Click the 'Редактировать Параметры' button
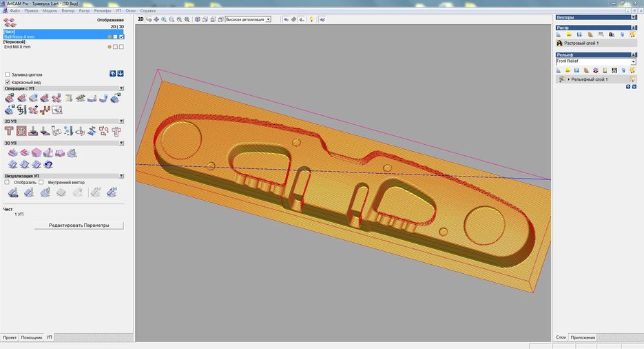Image resolution: width=644 pixels, height=349 pixels. [x=79, y=226]
